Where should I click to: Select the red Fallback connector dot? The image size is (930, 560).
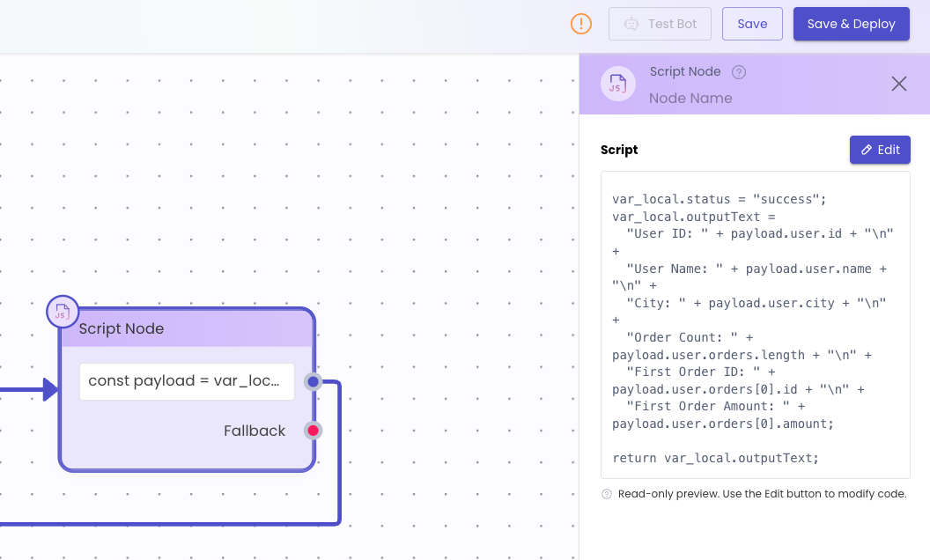[314, 431]
